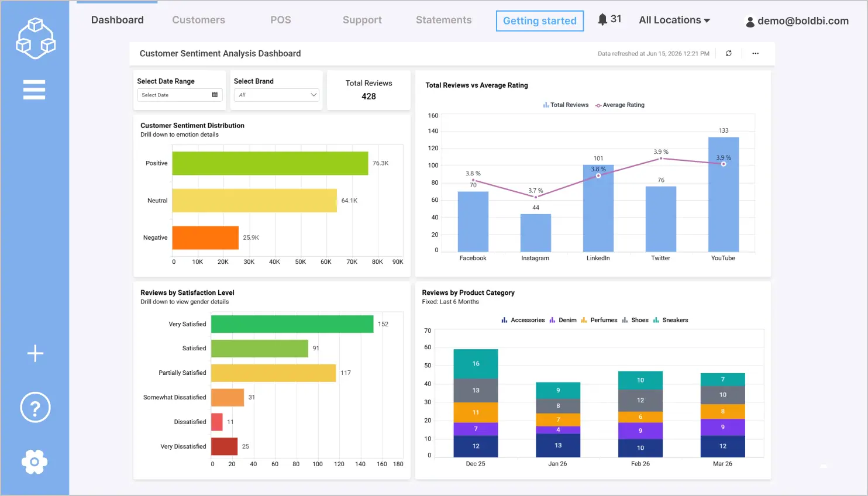Click the Twitter 3.9 % rating point
Image resolution: width=868 pixels, height=496 pixels.
[661, 159]
